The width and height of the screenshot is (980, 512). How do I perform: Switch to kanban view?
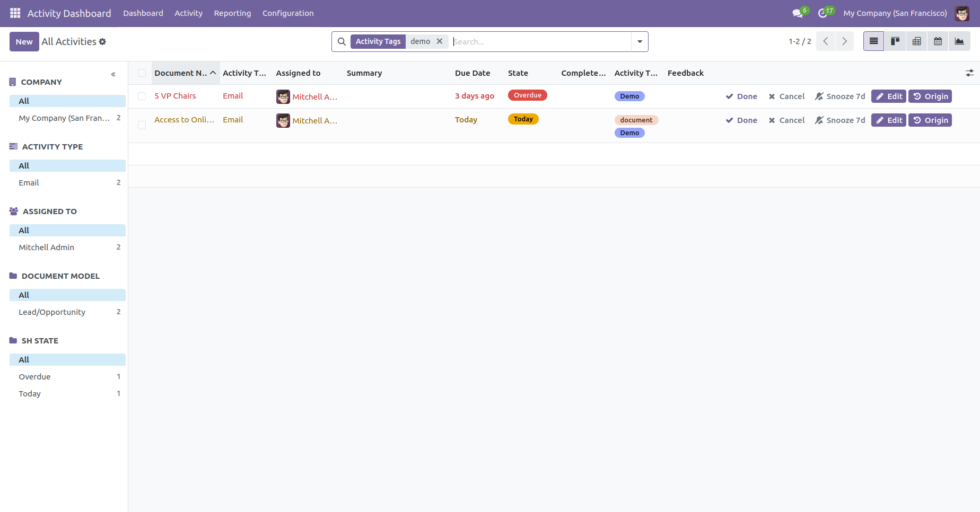pos(895,41)
